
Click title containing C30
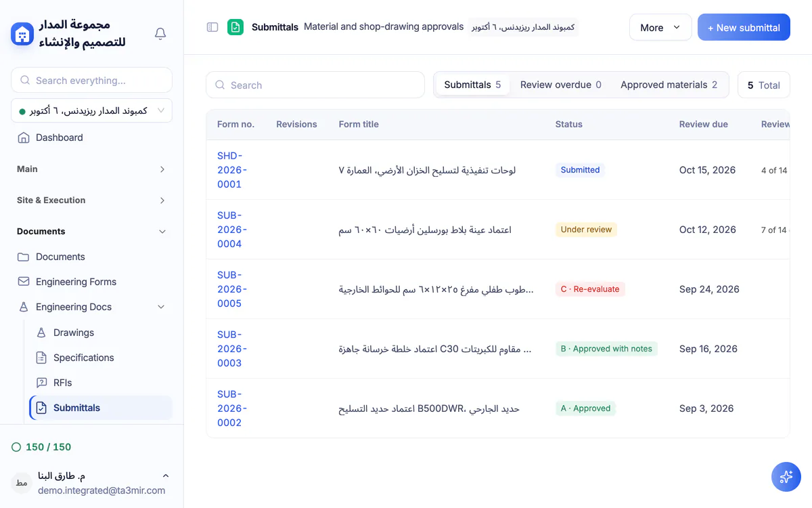(x=435, y=349)
